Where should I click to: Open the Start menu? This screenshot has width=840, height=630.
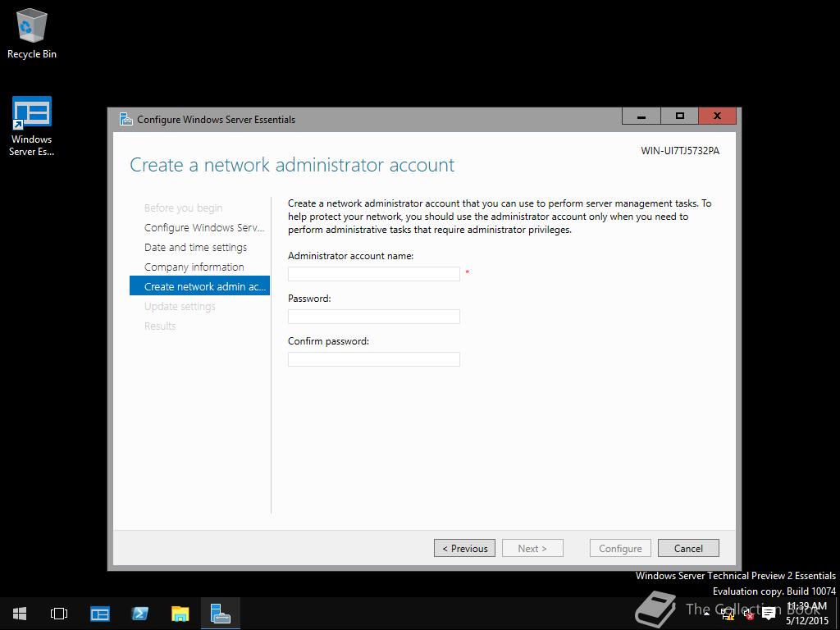pyautogui.click(x=20, y=614)
